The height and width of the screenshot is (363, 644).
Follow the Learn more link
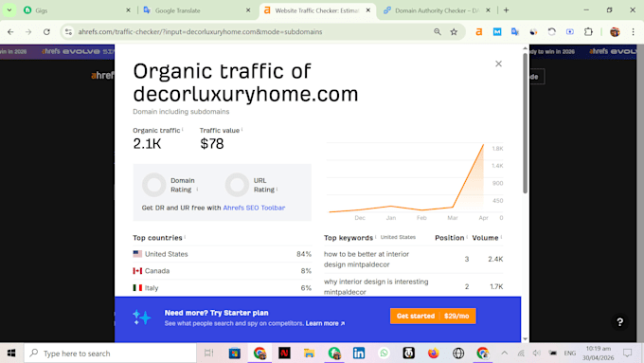tap(325, 323)
